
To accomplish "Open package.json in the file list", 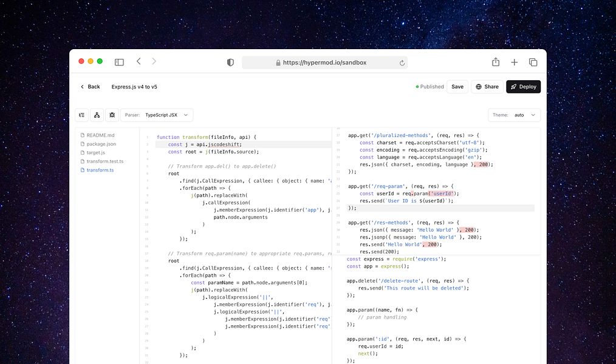I will click(x=101, y=144).
